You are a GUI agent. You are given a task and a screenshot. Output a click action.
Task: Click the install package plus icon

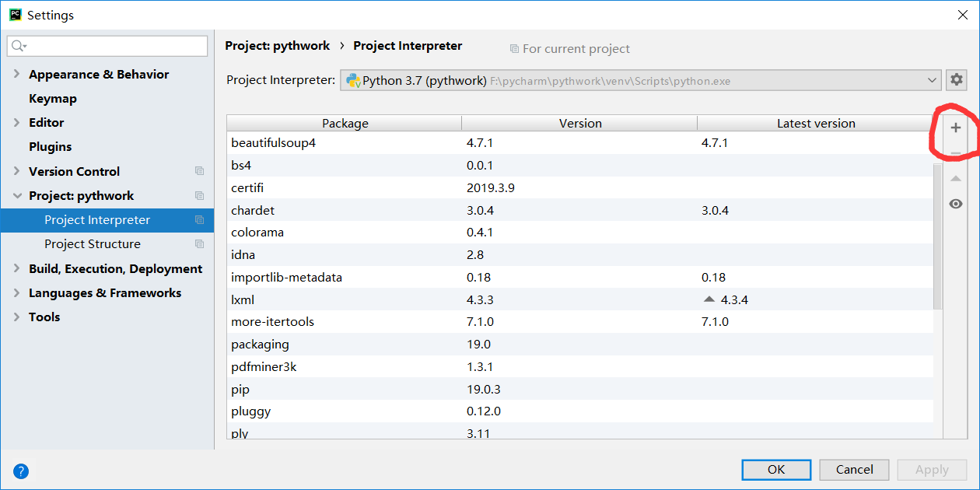(x=956, y=128)
